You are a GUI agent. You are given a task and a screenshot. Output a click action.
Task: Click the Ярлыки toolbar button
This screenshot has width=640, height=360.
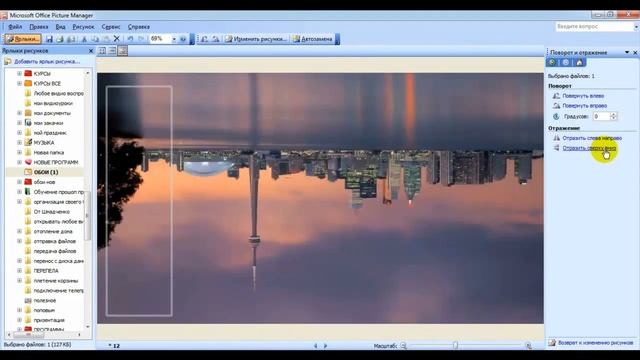[23, 39]
